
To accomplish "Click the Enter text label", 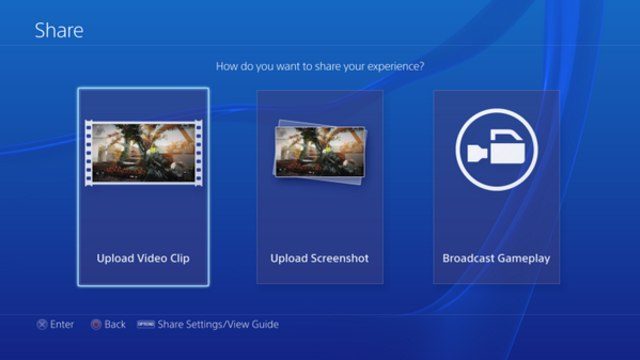I will [62, 324].
